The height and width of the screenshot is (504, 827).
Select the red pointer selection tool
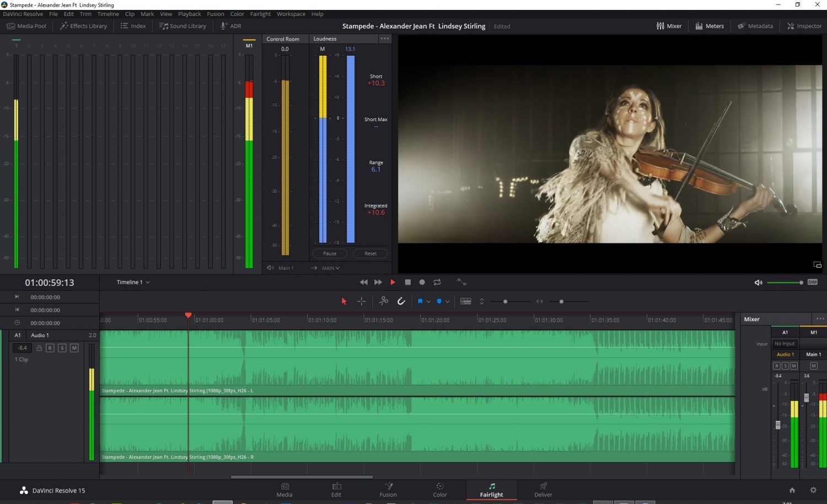click(344, 301)
